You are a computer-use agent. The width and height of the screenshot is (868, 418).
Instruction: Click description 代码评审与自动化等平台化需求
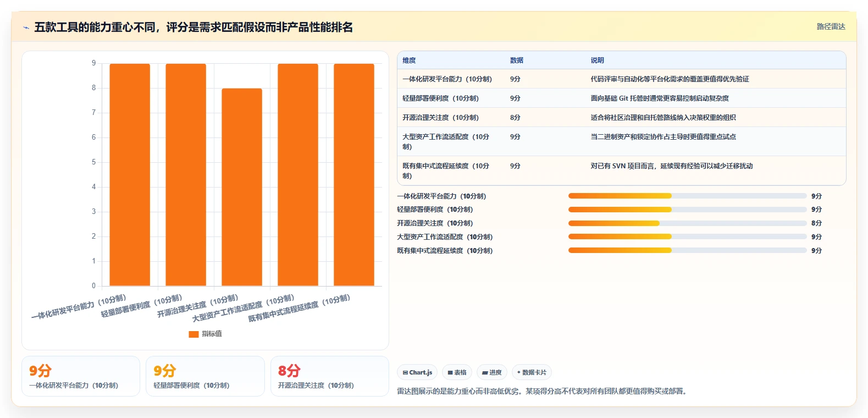coord(670,79)
